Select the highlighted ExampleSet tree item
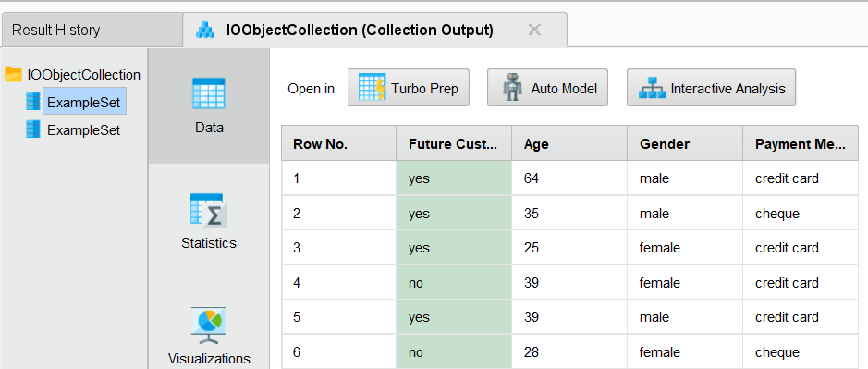 pos(84,102)
